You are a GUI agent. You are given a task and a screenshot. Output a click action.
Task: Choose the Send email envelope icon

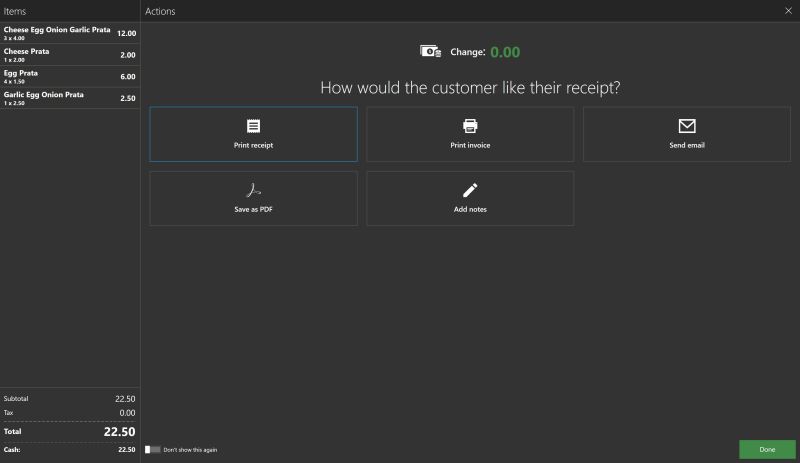686,126
